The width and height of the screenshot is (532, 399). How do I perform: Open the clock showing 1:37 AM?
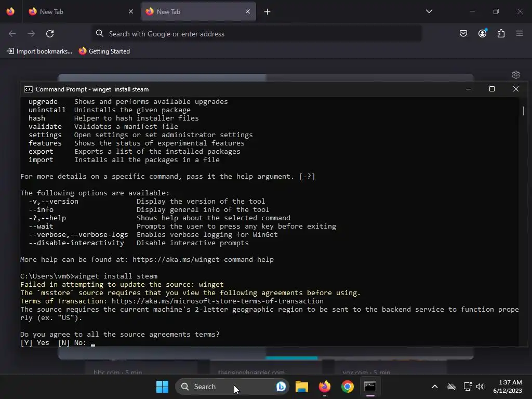click(508, 387)
